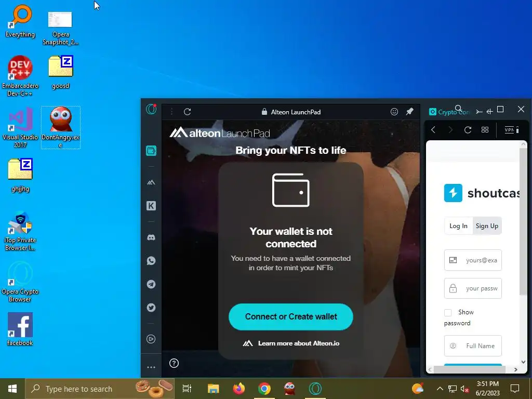
Task: Click the network tray icon
Action: pyautogui.click(x=453, y=389)
